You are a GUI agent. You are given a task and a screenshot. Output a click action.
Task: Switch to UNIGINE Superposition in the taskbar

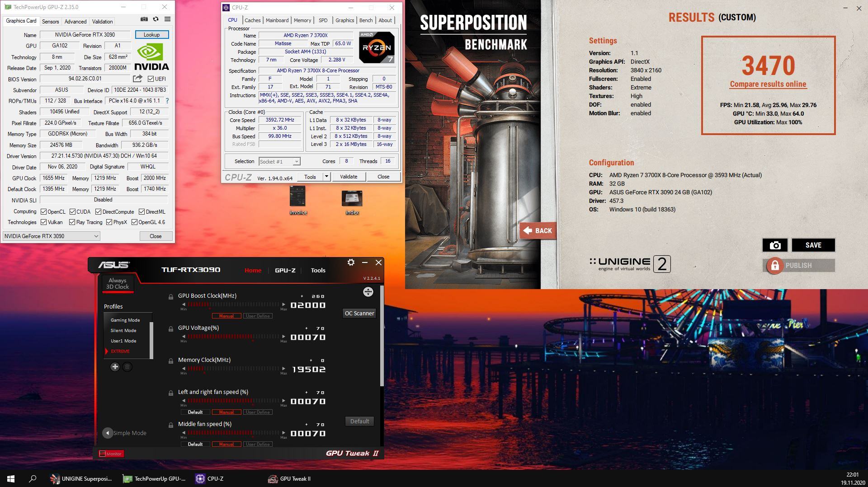click(x=81, y=478)
